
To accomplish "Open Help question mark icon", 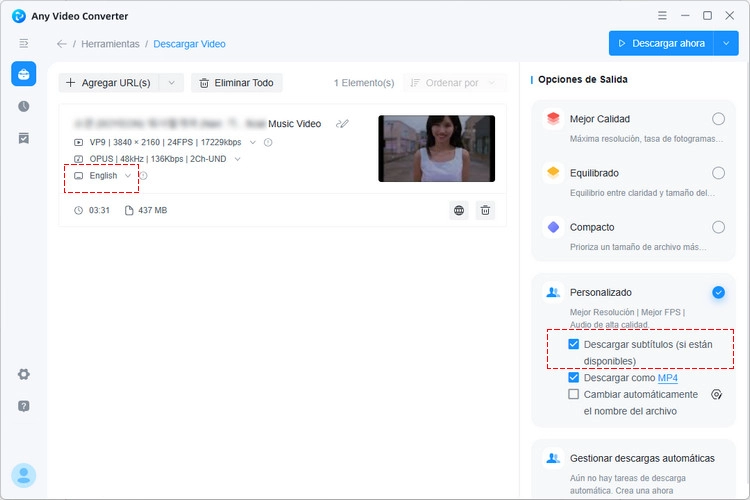I will (23, 406).
